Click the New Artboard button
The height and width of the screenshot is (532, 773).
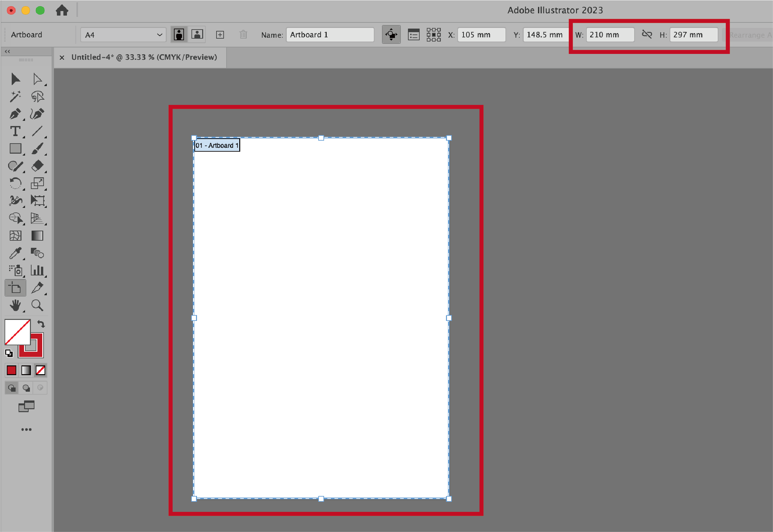coord(220,35)
